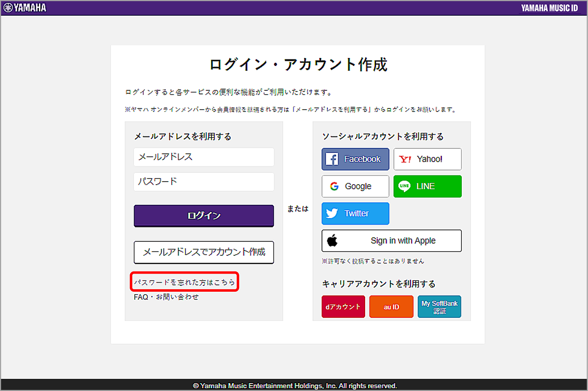Select the orange au ID button
The height and width of the screenshot is (391, 588).
391,307
